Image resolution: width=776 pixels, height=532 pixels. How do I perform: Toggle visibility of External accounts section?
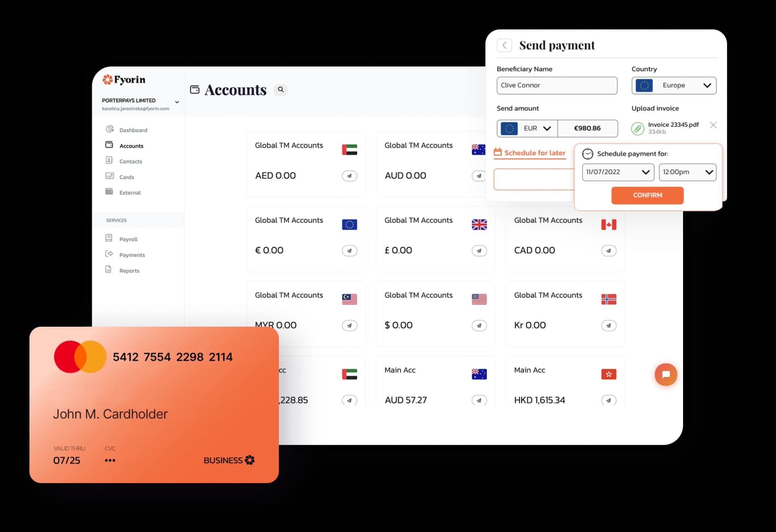click(130, 193)
